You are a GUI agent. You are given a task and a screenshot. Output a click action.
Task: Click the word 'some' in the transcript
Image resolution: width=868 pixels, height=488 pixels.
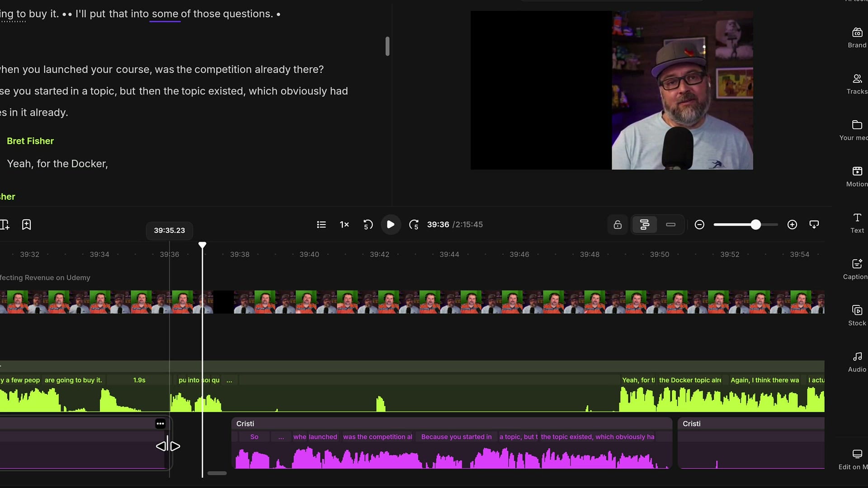coord(165,14)
